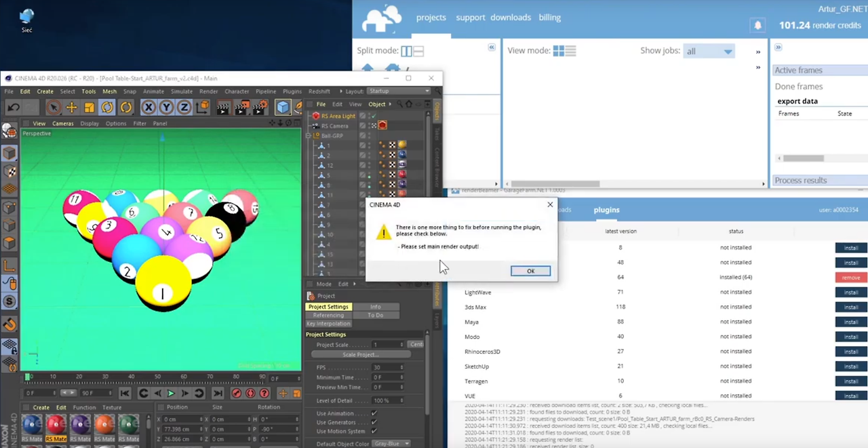The height and width of the screenshot is (448, 868).
Task: Click Render to Picture Viewer icon
Action: pos(241,107)
